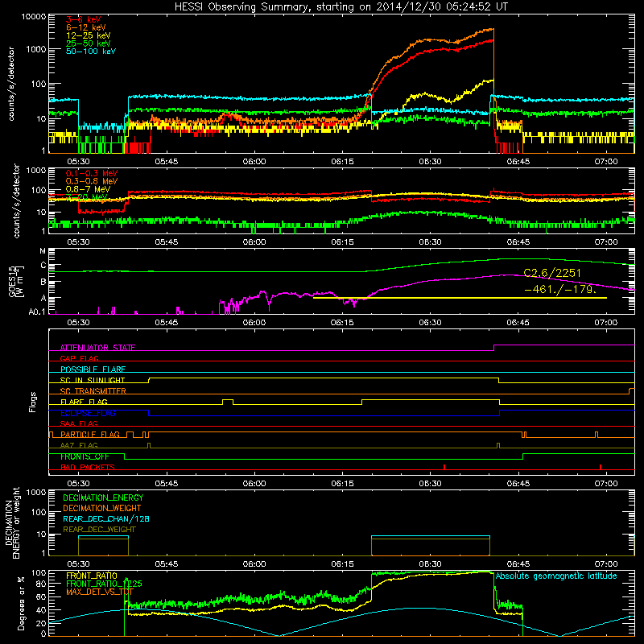Click the 07:00 tick under the GOES panel
644x644 pixels.
(606, 323)
